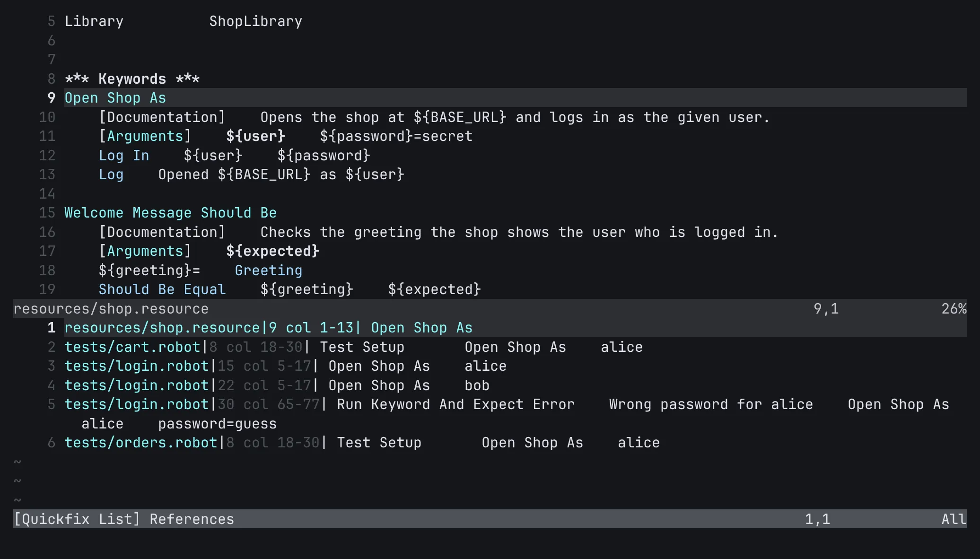The height and width of the screenshot is (559, 980).
Task: Click cursor position '1,1' in the quickfix status line
Action: click(817, 519)
